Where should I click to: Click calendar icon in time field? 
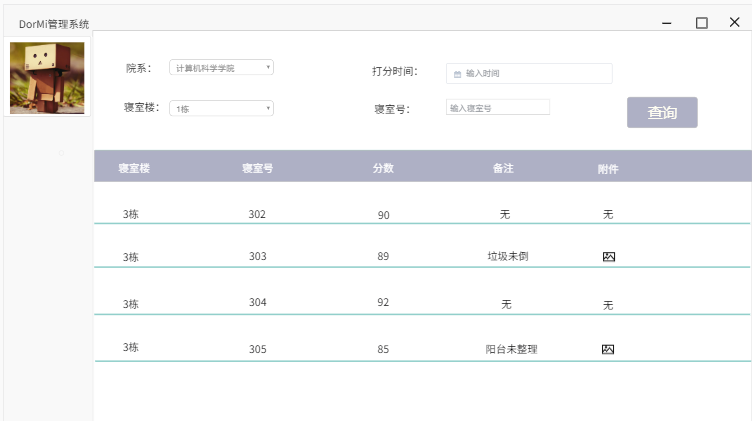[x=458, y=74]
